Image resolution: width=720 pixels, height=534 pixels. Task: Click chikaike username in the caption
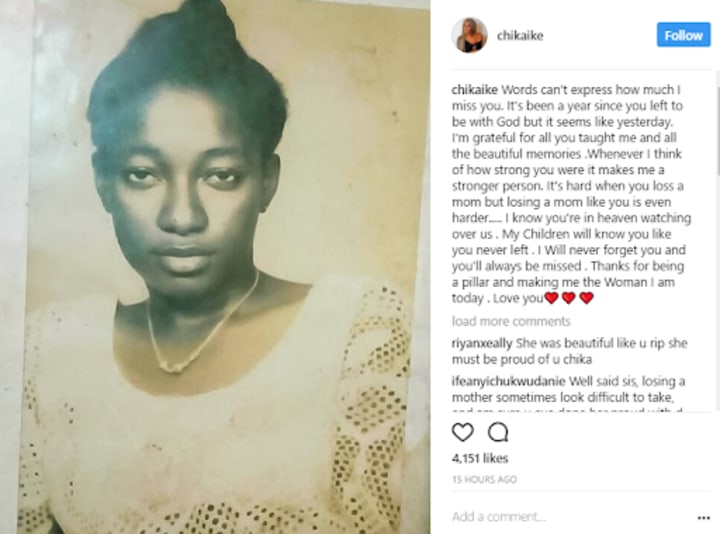click(474, 90)
